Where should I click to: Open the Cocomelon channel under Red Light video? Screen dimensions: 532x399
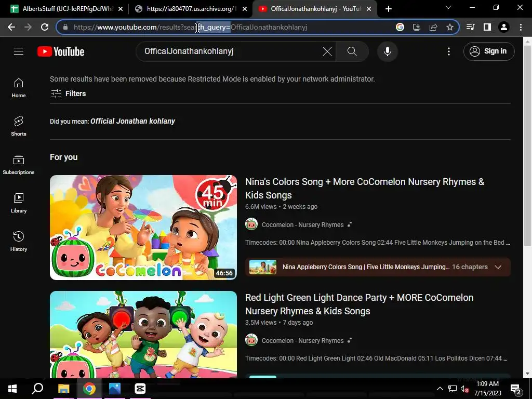tap(302, 341)
